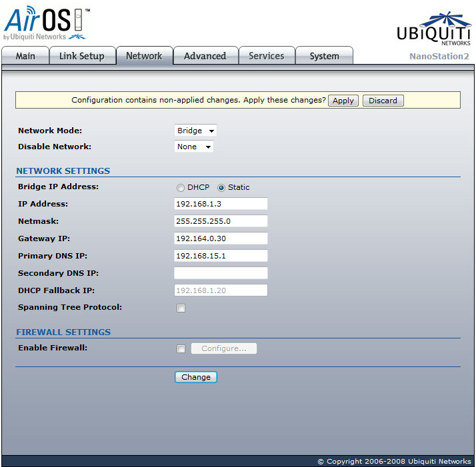Enable Spanning Tree Protocol checkbox
Viewport: 476px width, 467px height.
(181, 308)
